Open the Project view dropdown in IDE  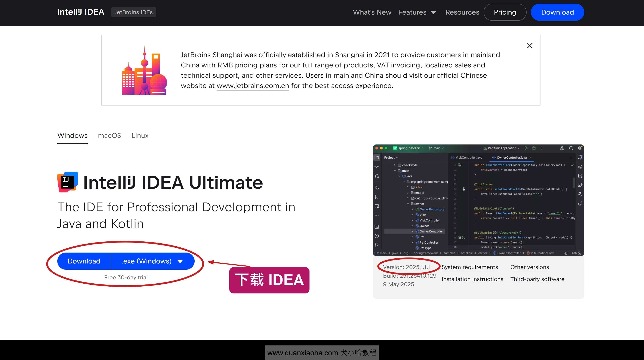click(391, 157)
